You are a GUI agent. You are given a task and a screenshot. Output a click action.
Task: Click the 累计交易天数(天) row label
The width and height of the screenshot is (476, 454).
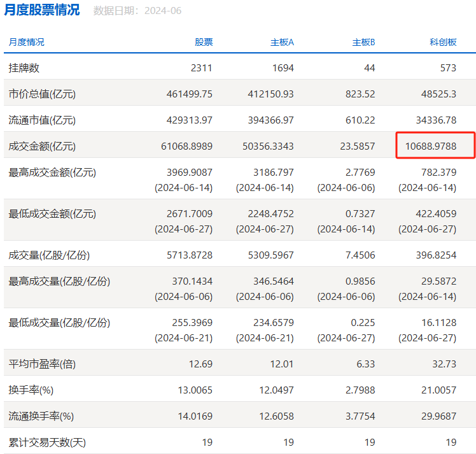point(46,442)
